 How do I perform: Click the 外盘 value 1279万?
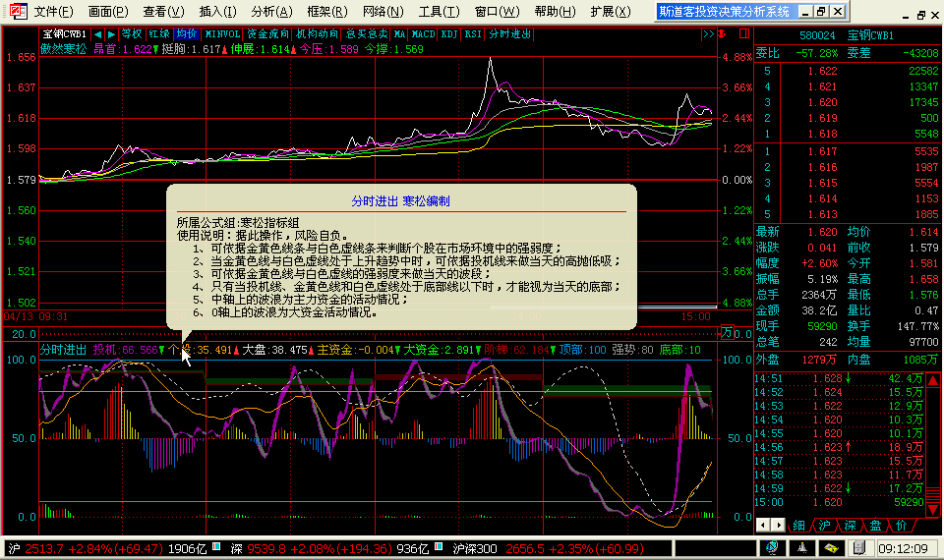pyautogui.click(x=819, y=360)
